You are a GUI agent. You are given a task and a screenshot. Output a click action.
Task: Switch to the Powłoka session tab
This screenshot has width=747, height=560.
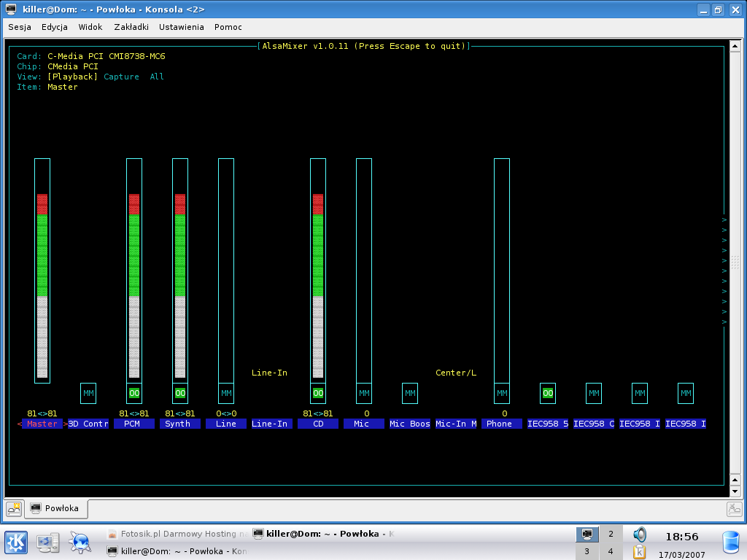click(55, 508)
